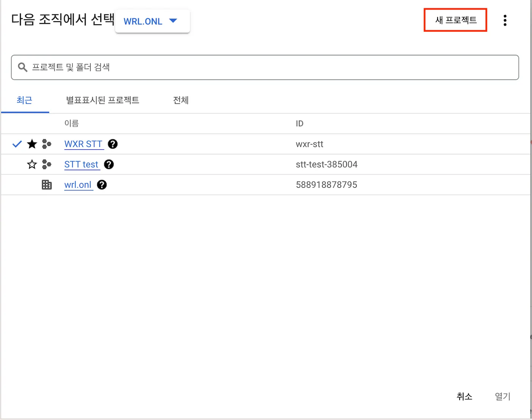Viewport: 532px width, 420px height.
Task: Open the WXR STT project link
Action: tap(83, 144)
